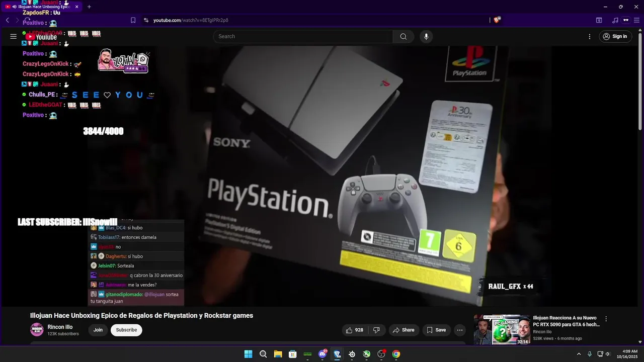Open Google Chrome from taskbar

coord(396,354)
